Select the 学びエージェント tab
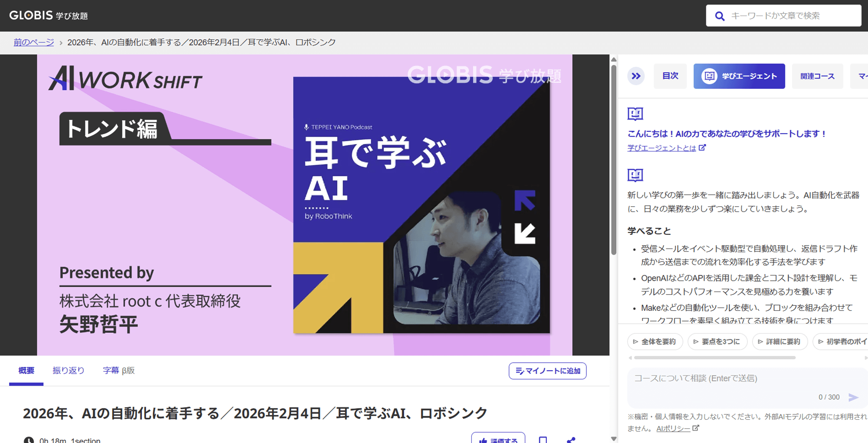 point(739,76)
